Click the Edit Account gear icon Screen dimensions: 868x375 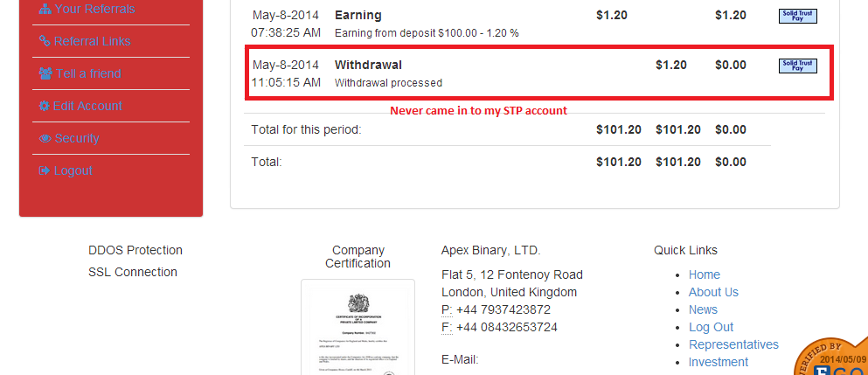pyautogui.click(x=45, y=106)
